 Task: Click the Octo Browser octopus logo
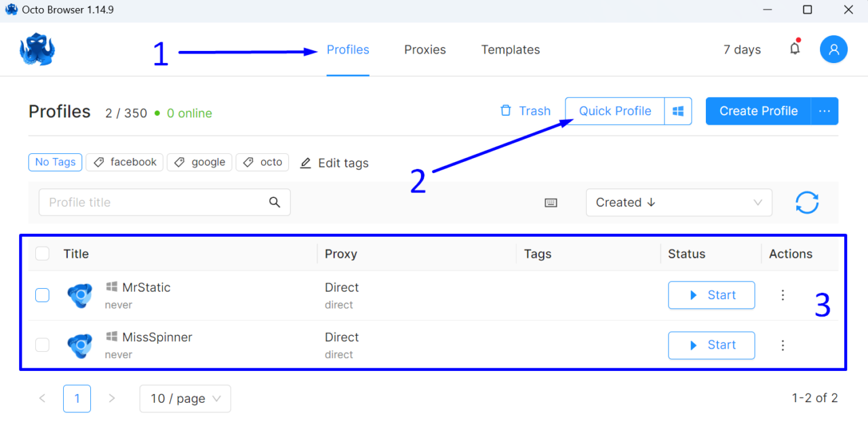(37, 49)
